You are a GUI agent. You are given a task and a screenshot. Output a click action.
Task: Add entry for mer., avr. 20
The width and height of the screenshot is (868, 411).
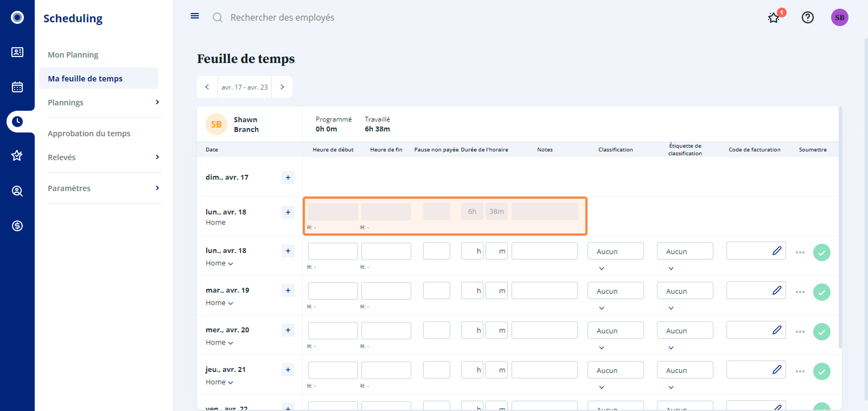(x=288, y=330)
